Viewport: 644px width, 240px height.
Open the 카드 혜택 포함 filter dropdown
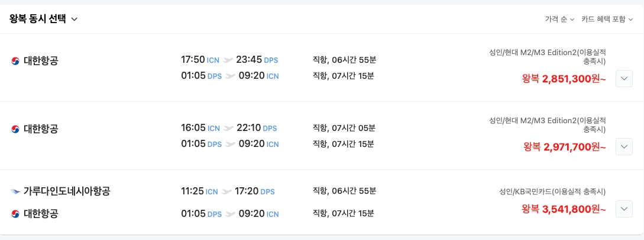pyautogui.click(x=607, y=19)
